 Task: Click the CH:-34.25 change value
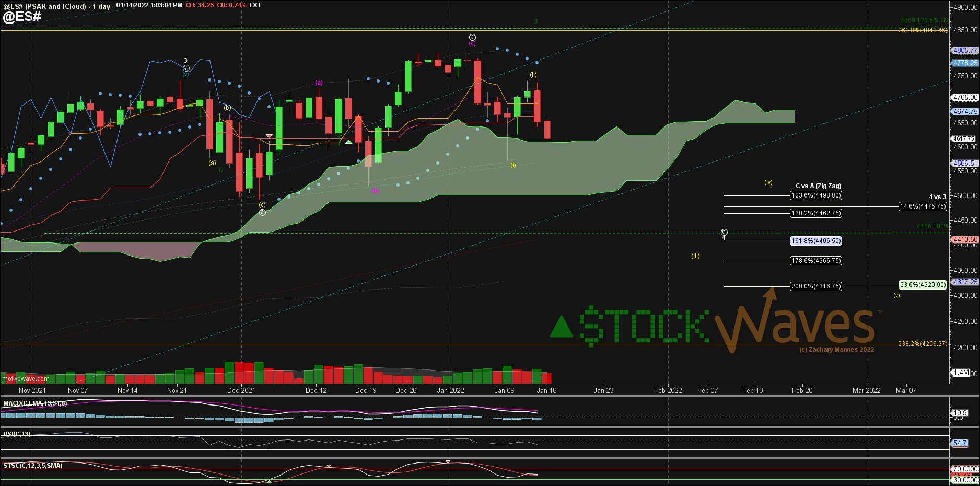(200, 5)
